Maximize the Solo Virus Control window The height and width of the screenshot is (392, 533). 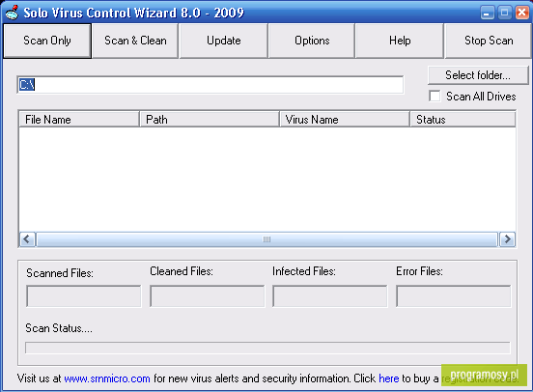click(505, 13)
